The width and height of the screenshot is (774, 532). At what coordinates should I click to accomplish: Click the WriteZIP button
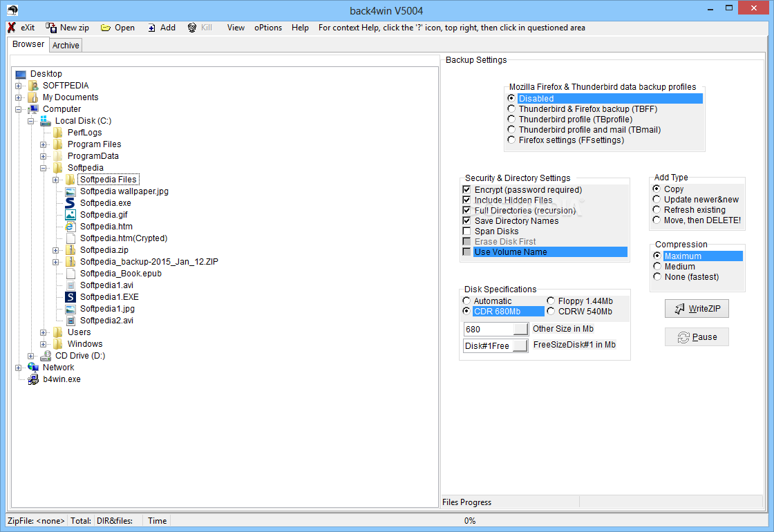tap(697, 308)
